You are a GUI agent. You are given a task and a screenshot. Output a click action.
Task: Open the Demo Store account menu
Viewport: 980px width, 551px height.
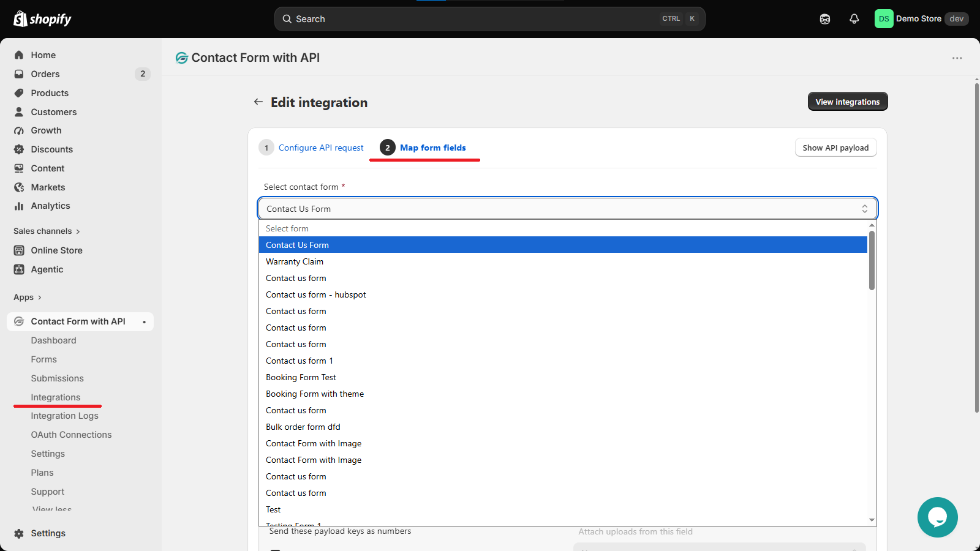click(921, 19)
